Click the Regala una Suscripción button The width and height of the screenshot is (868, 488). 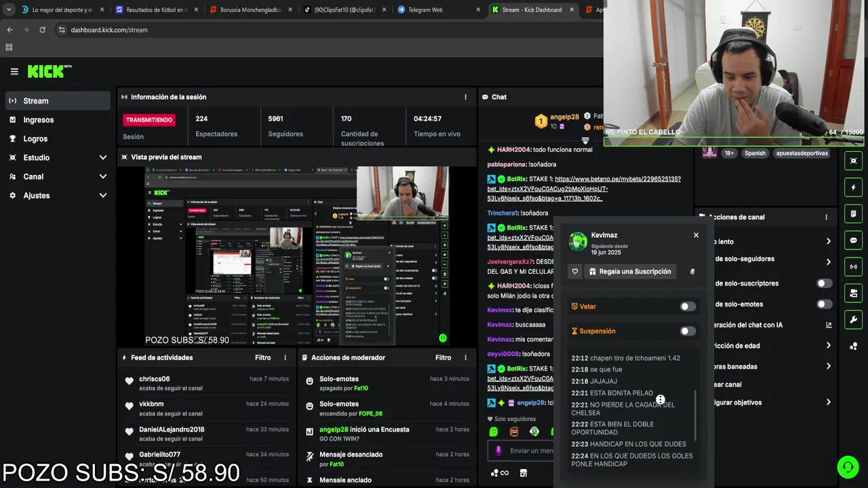click(x=630, y=271)
